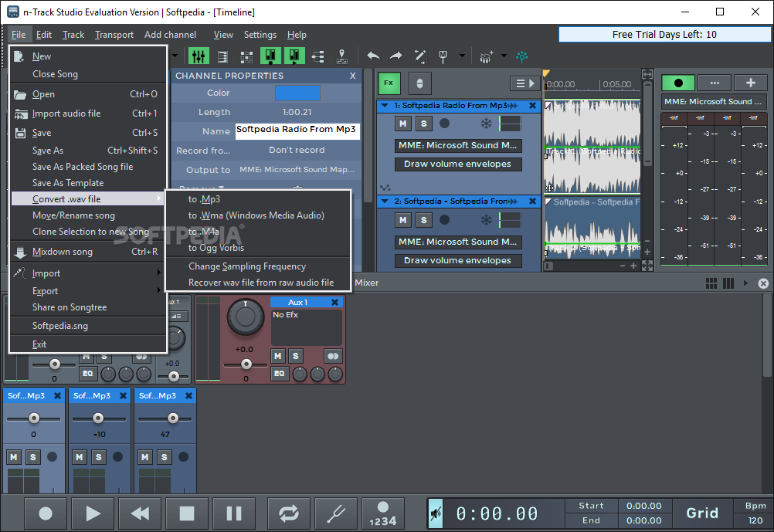Click the Mixer column layout icon
This screenshot has width=774, height=532.
click(728, 283)
